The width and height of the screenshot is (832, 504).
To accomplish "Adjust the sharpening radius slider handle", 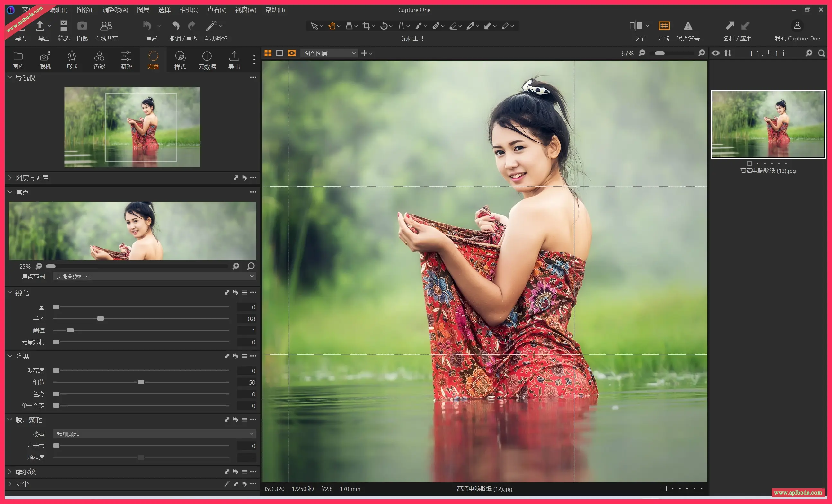I will pos(100,319).
